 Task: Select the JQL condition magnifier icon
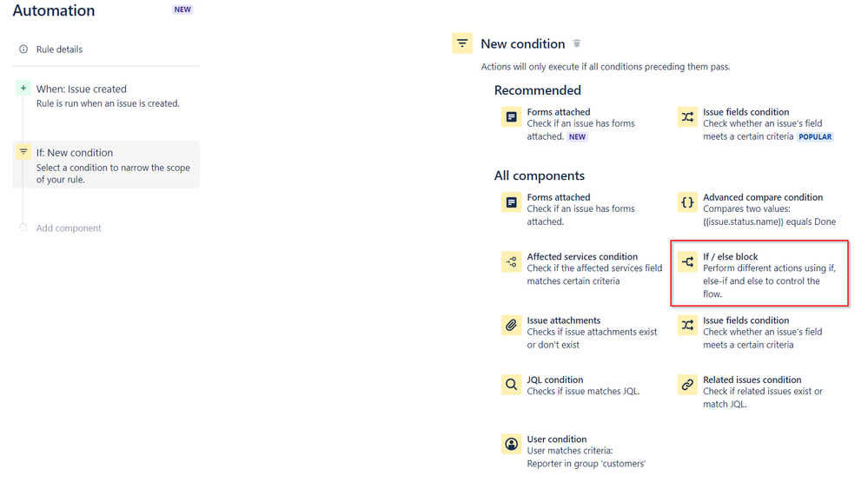tap(512, 384)
